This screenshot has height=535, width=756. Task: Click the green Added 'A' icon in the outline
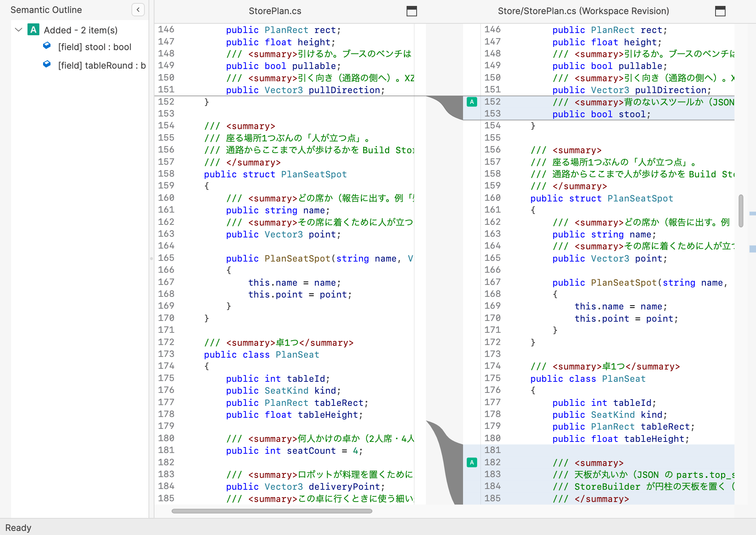click(x=33, y=30)
